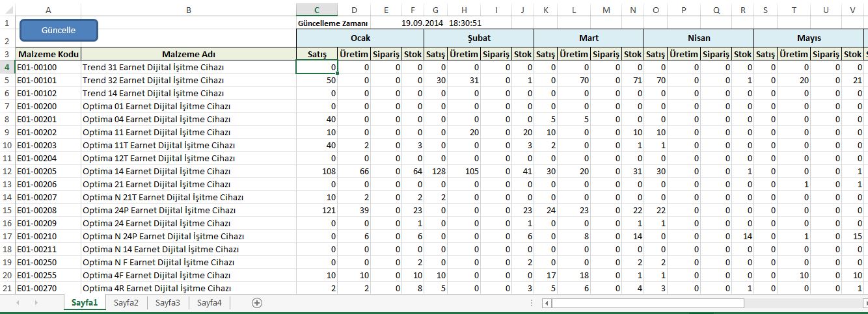Select cell with code E01-00208
This screenshot has height=314, width=868.
pyautogui.click(x=49, y=210)
